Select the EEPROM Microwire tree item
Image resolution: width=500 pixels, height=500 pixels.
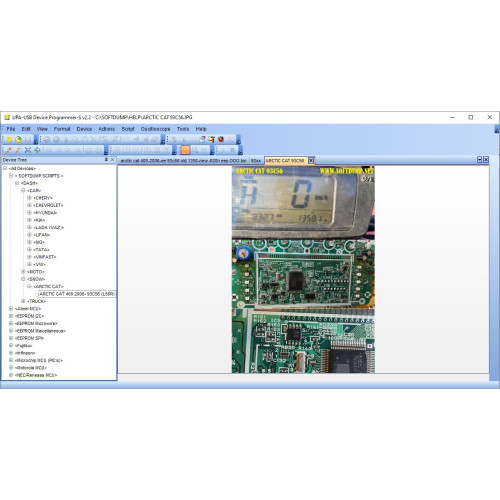36,323
